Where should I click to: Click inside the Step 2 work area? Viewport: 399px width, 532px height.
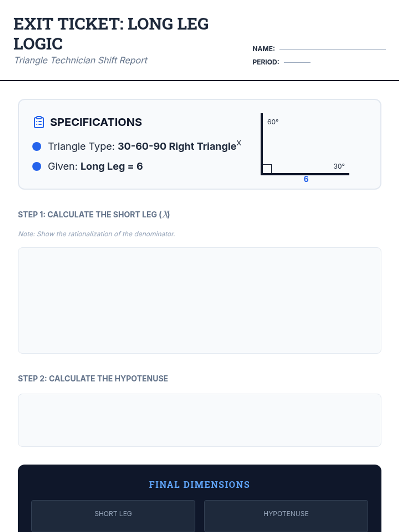[x=199, y=420]
